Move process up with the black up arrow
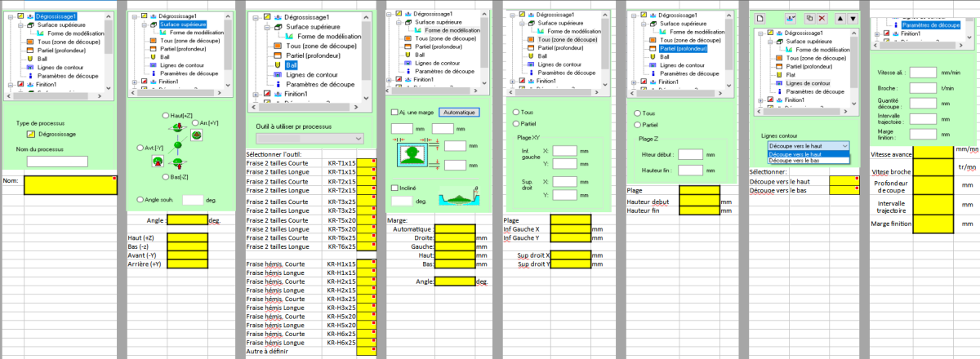Screen dimensions: 980x359 (x=840, y=18)
